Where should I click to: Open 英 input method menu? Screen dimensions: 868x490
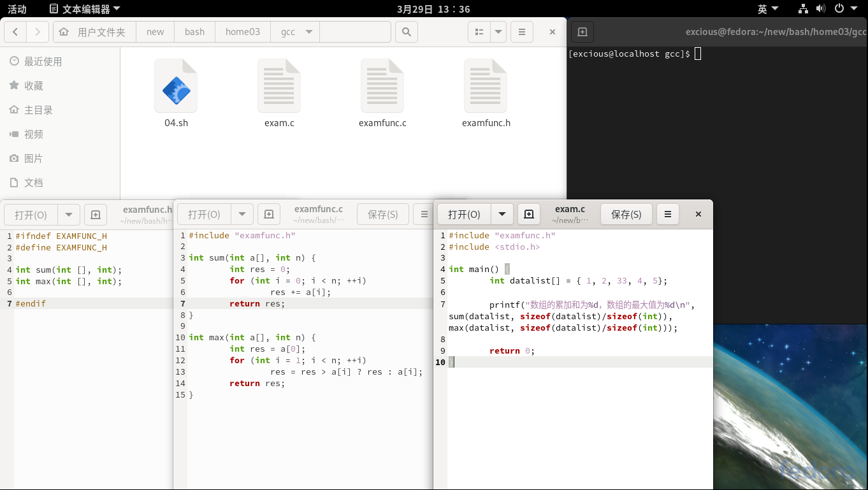(768, 9)
